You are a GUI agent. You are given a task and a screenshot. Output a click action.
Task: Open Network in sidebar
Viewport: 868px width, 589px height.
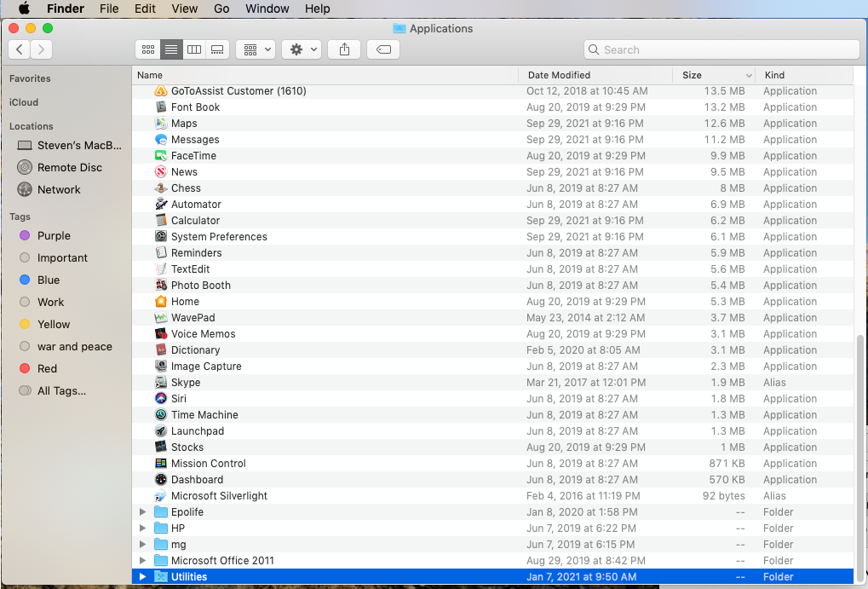[49, 189]
